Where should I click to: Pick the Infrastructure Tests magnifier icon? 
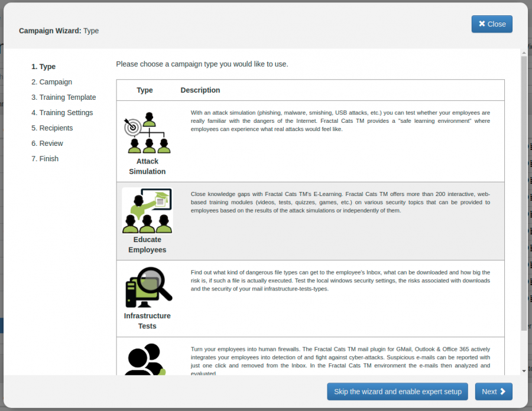click(x=148, y=287)
